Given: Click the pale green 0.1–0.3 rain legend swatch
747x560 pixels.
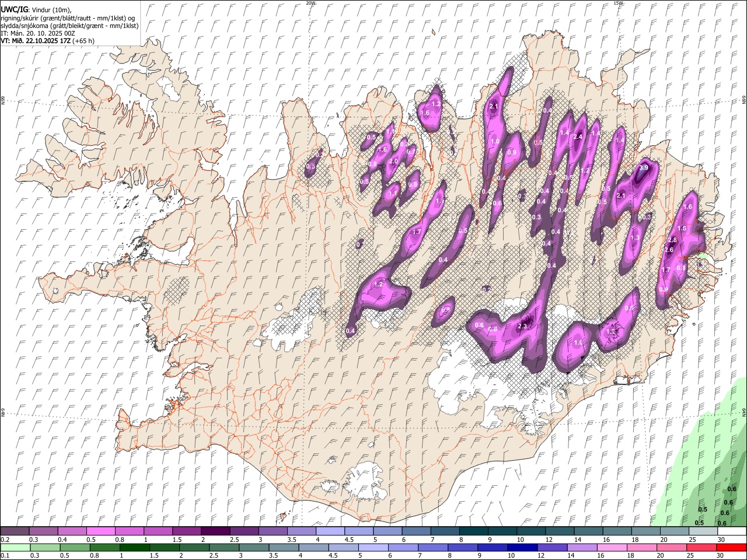Looking at the screenshot, I should pyautogui.click(x=16, y=548).
